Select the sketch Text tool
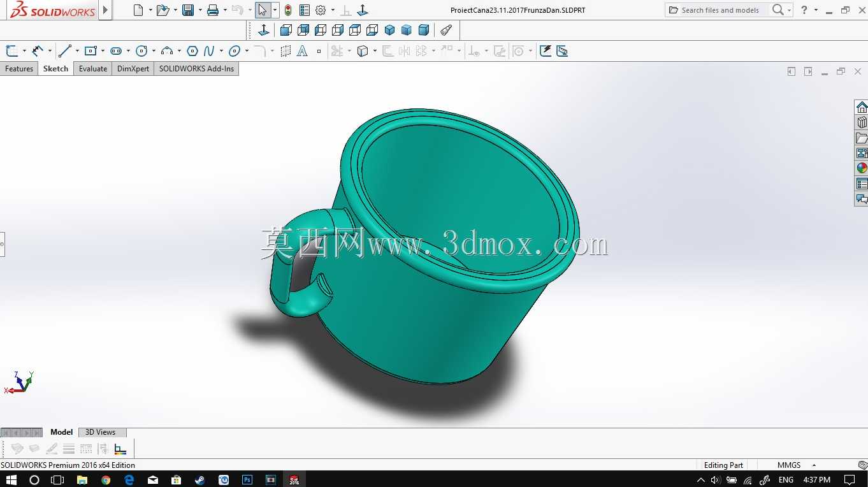This screenshot has width=868, height=487. pyautogui.click(x=302, y=51)
